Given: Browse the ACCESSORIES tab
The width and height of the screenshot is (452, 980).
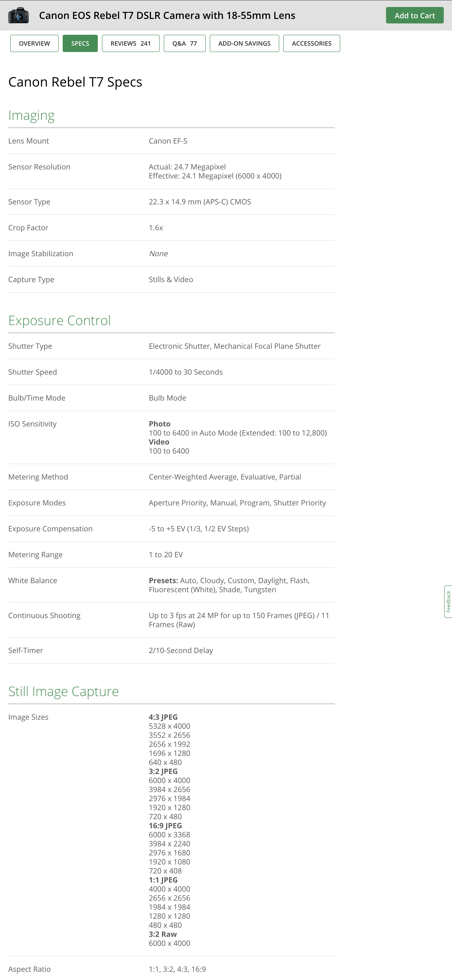Looking at the screenshot, I should 311,43.
